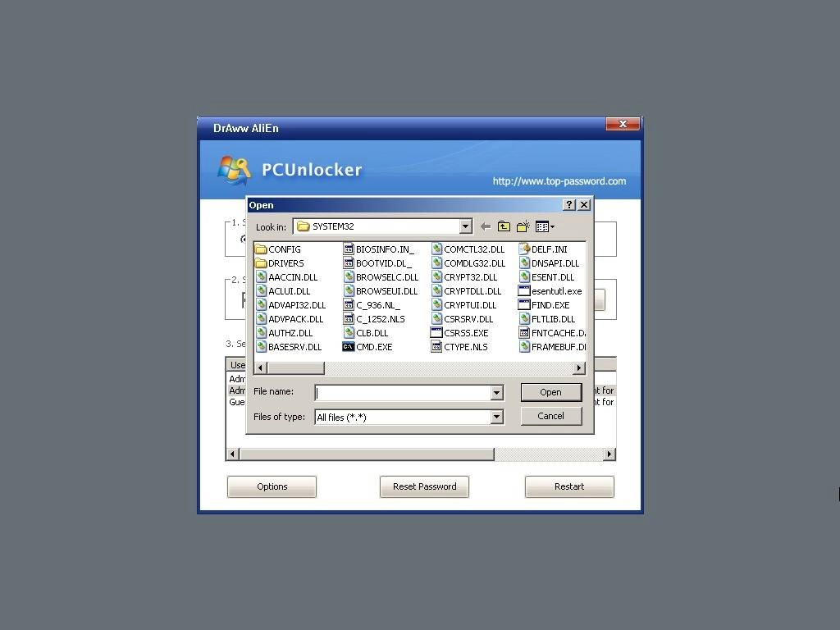The width and height of the screenshot is (840, 630).
Task: Close the DrAww AliEn window
Action: pos(623,124)
